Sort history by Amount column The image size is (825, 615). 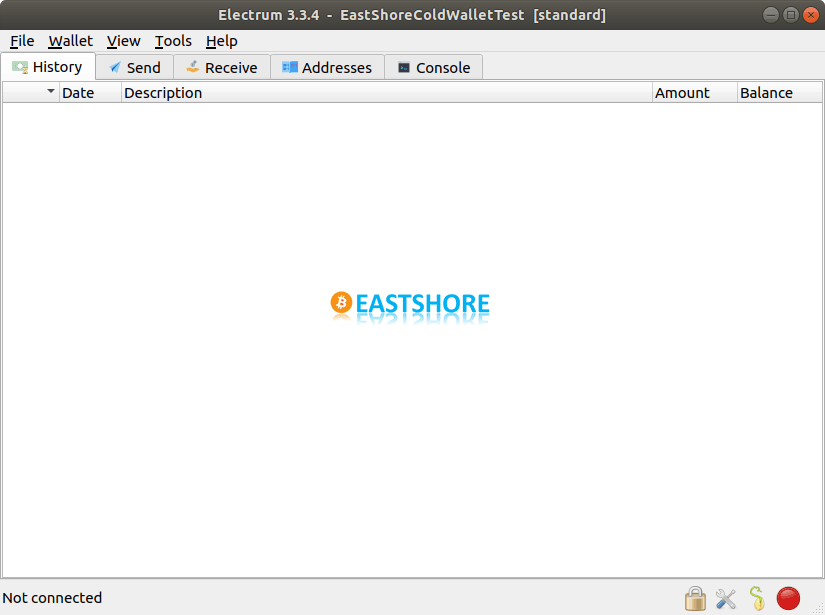pos(695,93)
